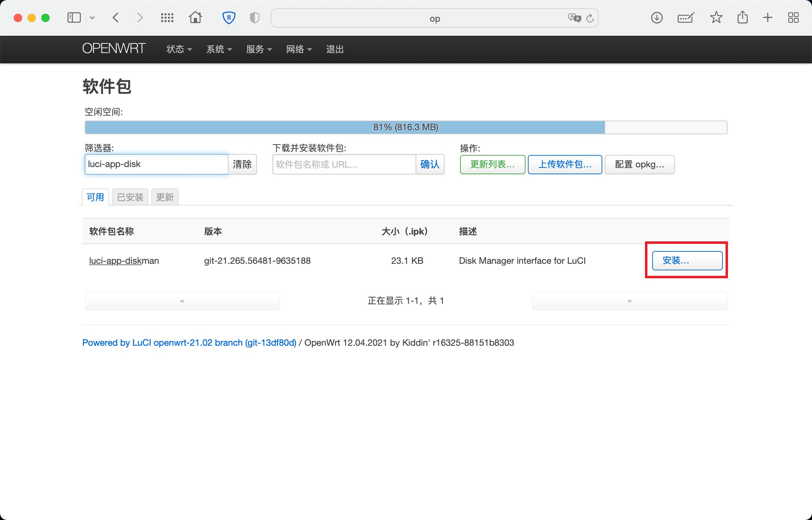Bookmark page with star icon

(716, 17)
